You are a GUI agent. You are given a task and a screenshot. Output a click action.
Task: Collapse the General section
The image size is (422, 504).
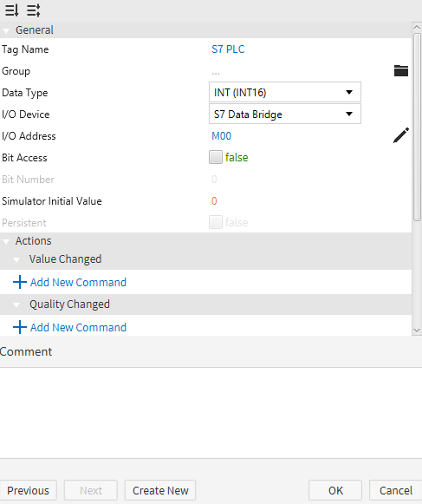(x=6, y=30)
